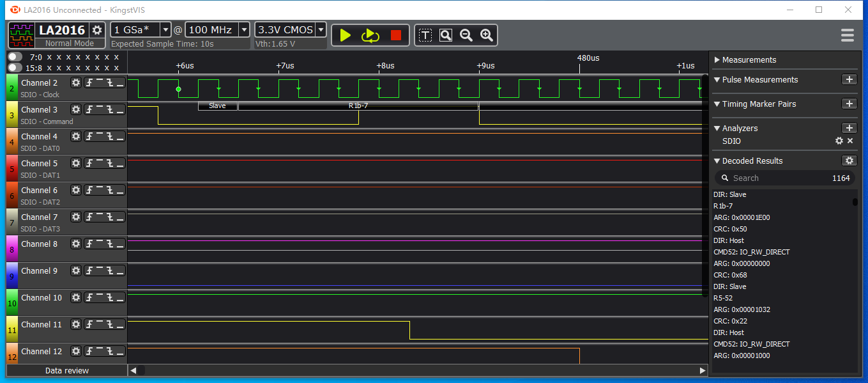Open the SDIO analyzer settings gear
The height and width of the screenshot is (383, 868).
point(839,141)
